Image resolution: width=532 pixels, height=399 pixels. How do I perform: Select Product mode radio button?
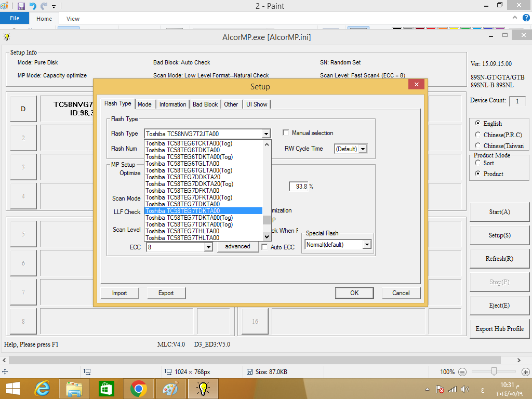(x=478, y=174)
